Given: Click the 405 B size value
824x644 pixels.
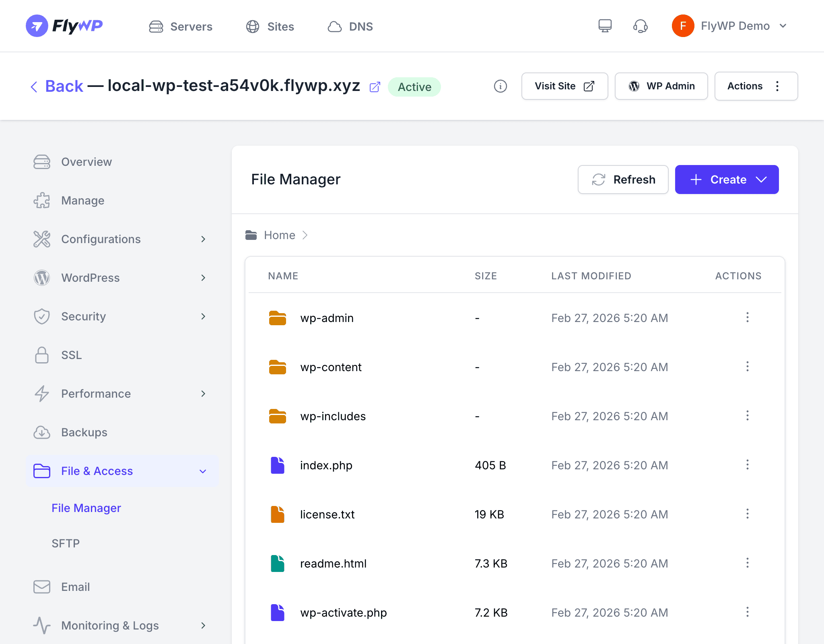Looking at the screenshot, I should click(x=490, y=465).
